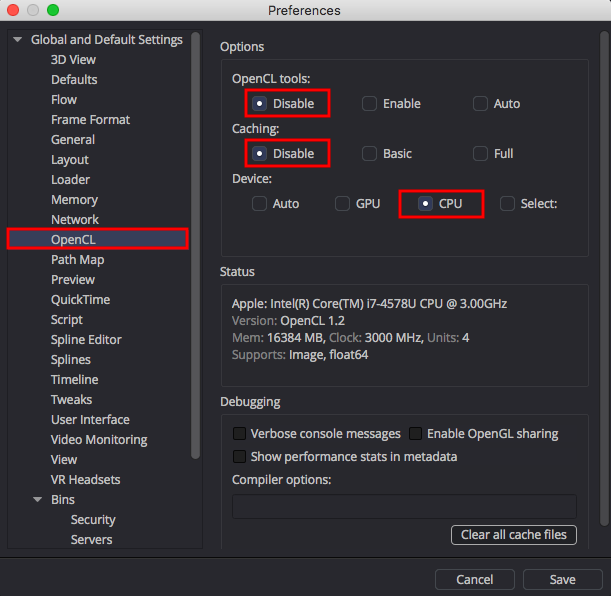Save the preferences
Viewport: 611px width, 596px height.
coord(562,580)
